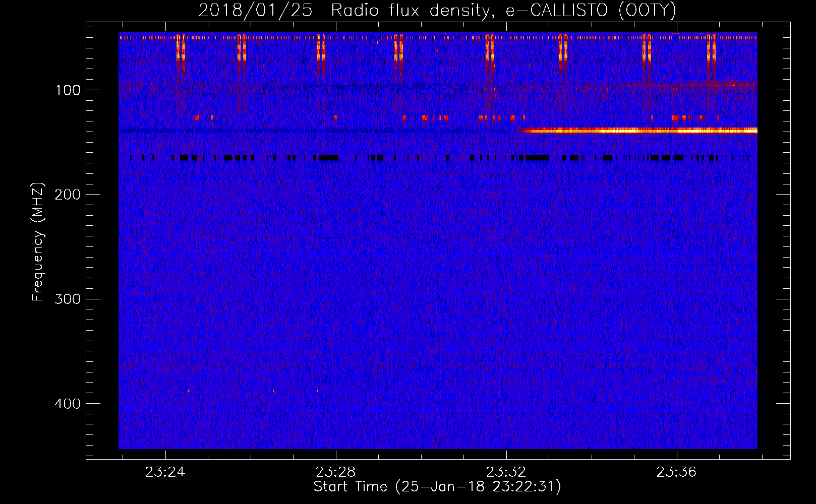Click the '23:28' time tick label
The height and width of the screenshot is (504, 816).
click(335, 472)
